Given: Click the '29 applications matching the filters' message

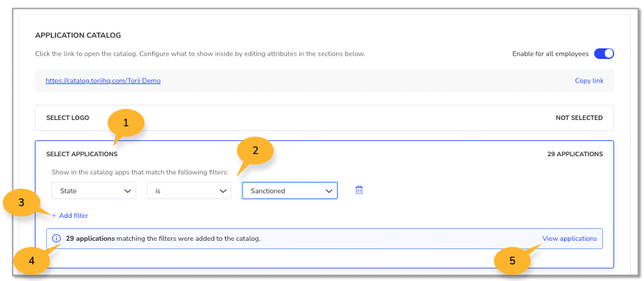Looking at the screenshot, I should [163, 239].
